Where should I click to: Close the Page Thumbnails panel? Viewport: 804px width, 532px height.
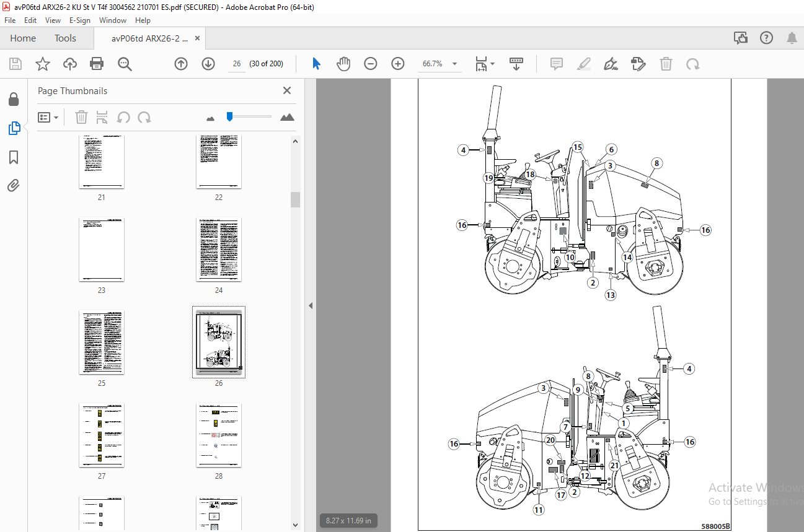(287, 90)
